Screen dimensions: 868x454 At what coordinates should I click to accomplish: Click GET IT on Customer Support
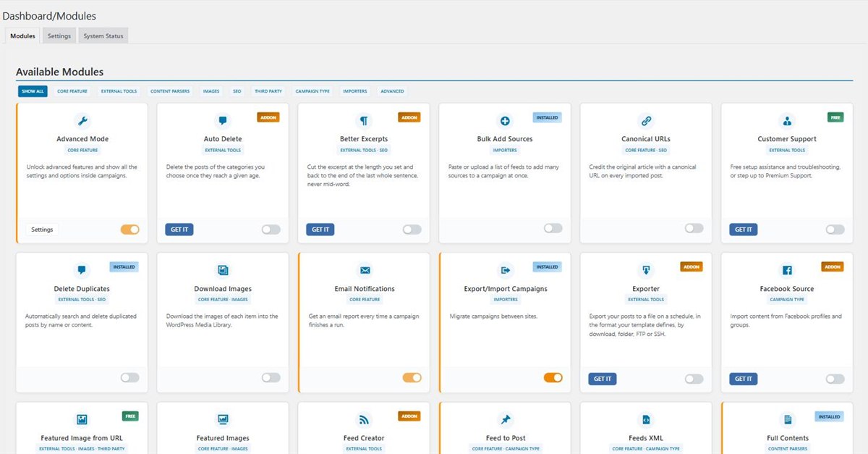point(744,230)
